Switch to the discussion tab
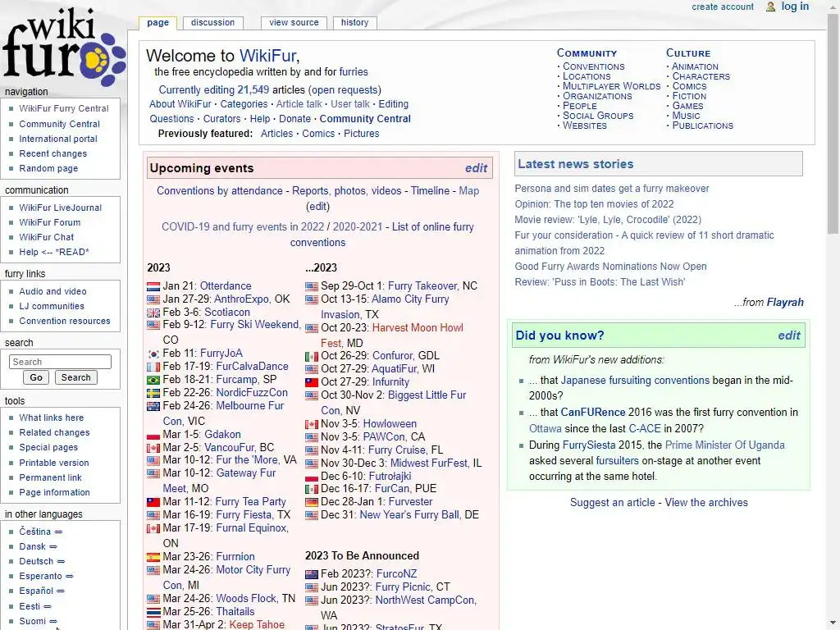 pyautogui.click(x=212, y=22)
